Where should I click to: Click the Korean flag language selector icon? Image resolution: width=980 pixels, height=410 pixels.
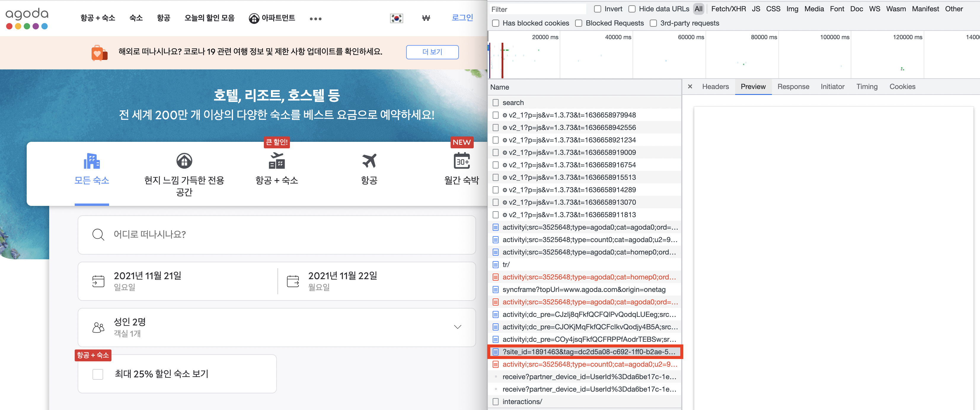pos(396,18)
